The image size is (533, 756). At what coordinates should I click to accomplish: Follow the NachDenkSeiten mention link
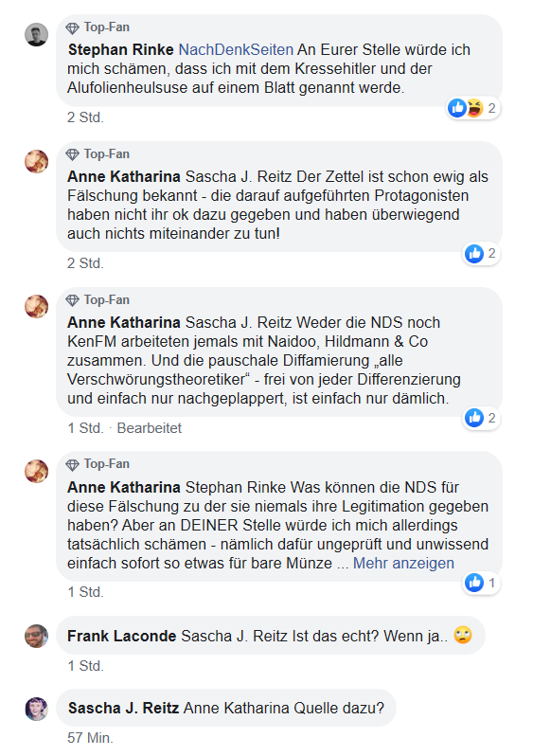(x=236, y=49)
